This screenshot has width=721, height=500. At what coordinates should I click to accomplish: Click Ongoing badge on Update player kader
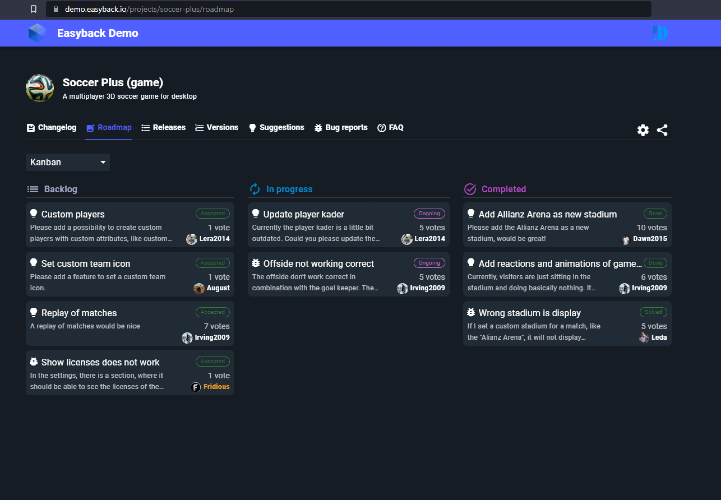[x=429, y=213]
